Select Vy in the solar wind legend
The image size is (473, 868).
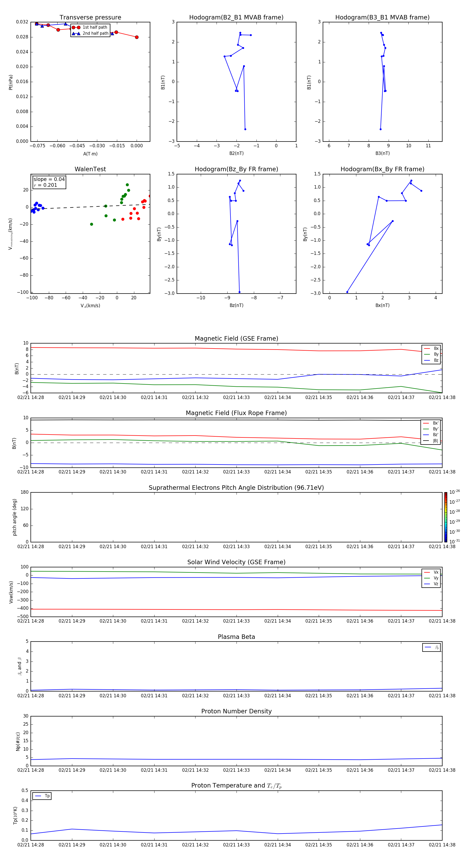(431, 578)
